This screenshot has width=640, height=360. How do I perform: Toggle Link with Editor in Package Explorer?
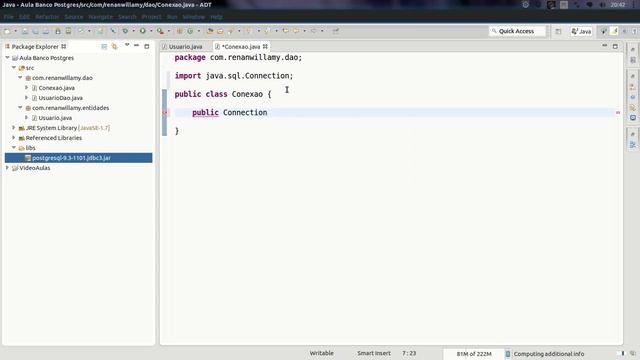point(114,47)
